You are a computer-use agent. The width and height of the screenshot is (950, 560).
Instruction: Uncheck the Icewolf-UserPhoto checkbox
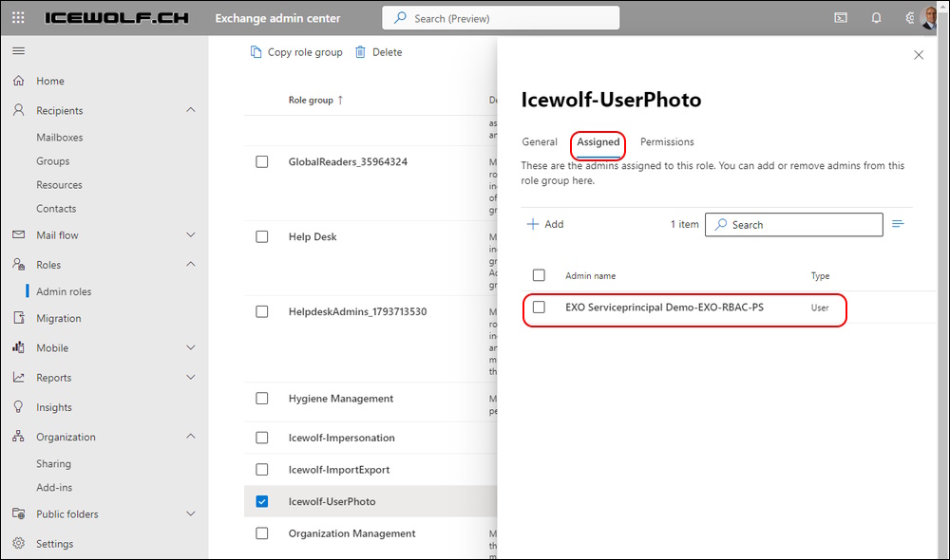262,501
